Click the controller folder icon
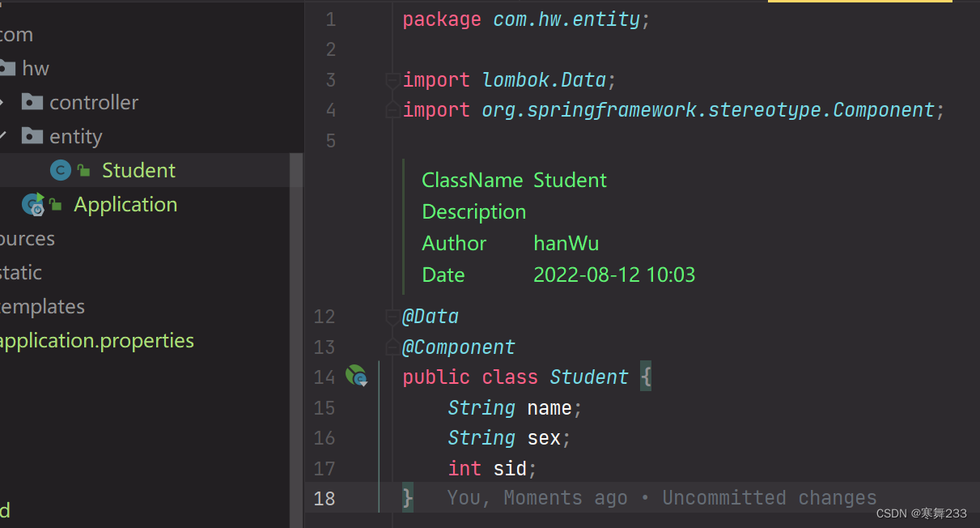 point(32,102)
